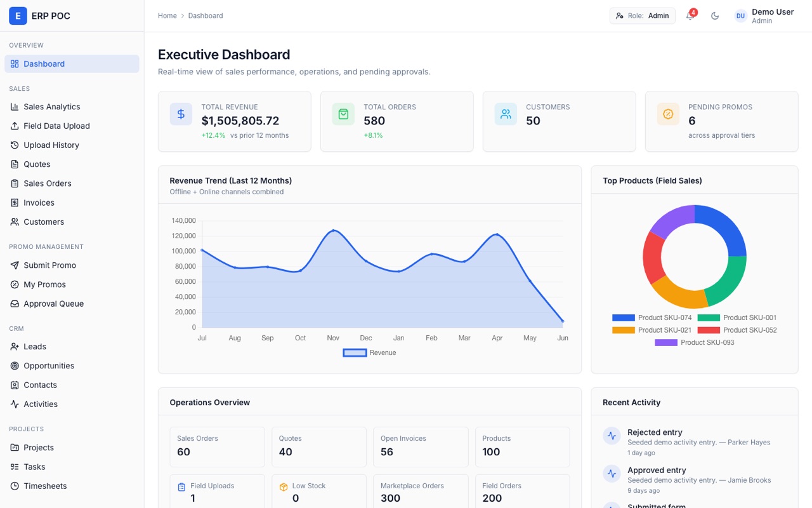Click the Approved entry activity icon

[612, 474]
